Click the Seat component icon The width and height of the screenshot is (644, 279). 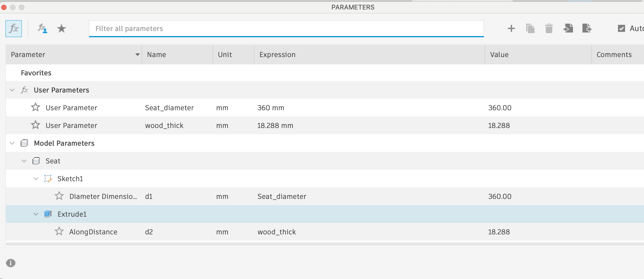pos(36,161)
